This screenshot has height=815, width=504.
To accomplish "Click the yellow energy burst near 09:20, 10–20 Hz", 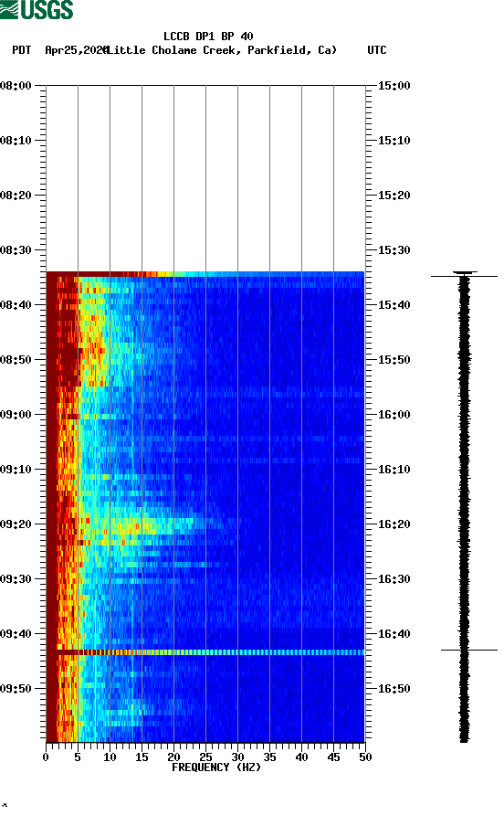I will coord(142,527).
